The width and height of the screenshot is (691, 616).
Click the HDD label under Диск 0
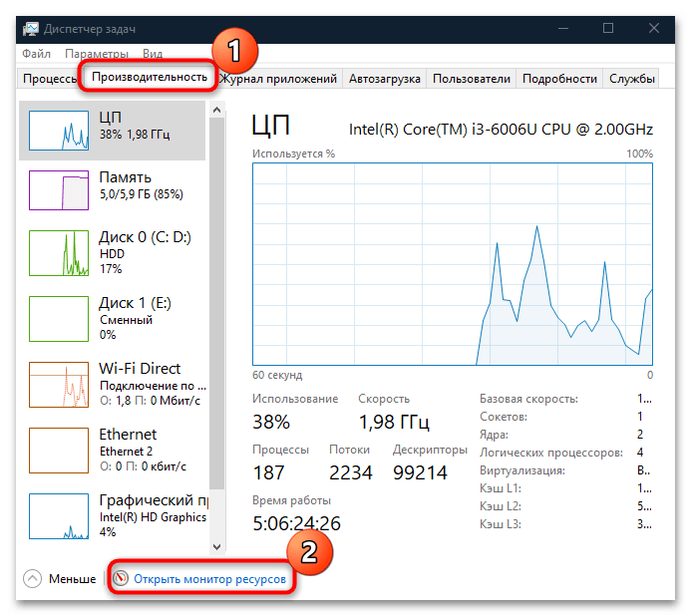click(112, 254)
